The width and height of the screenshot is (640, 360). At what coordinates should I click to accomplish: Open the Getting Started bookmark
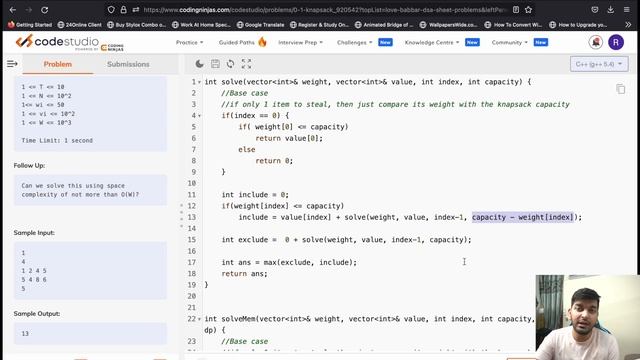pos(30,25)
